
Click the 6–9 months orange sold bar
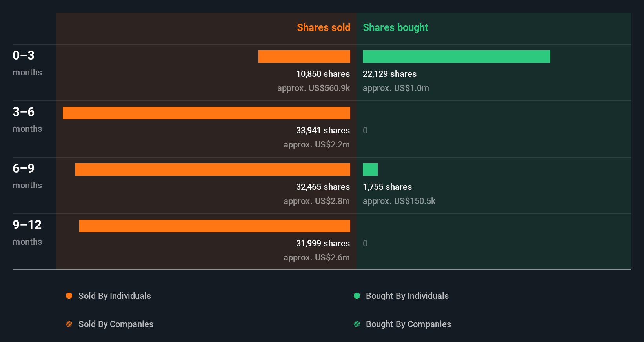213,169
